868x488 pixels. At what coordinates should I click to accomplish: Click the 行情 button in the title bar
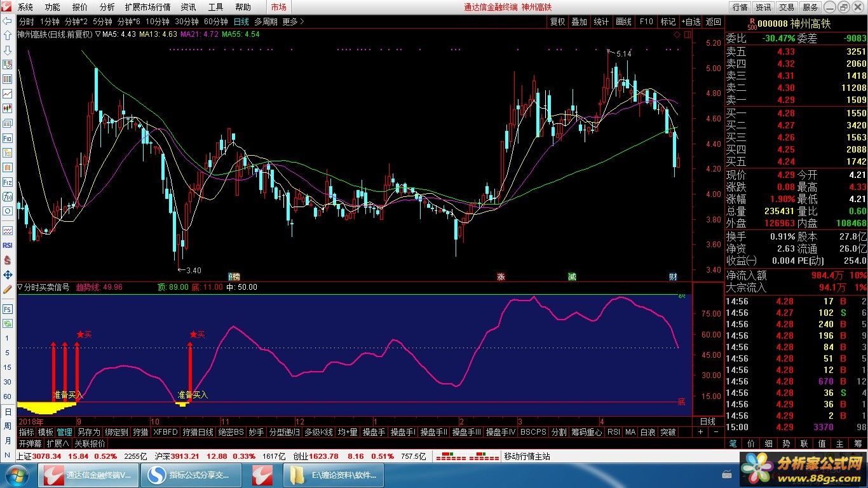pos(740,7)
